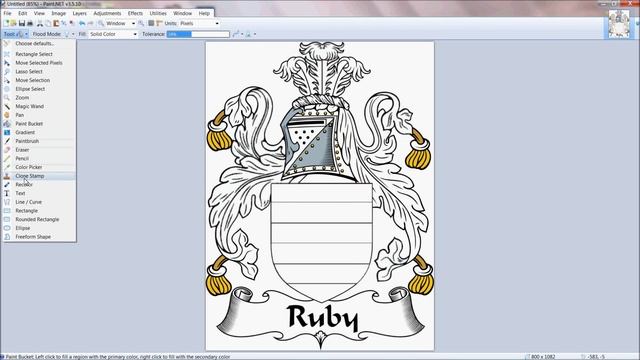640x360 pixels.
Task: Adjust the Tolerance slider bar
Action: click(x=198, y=34)
